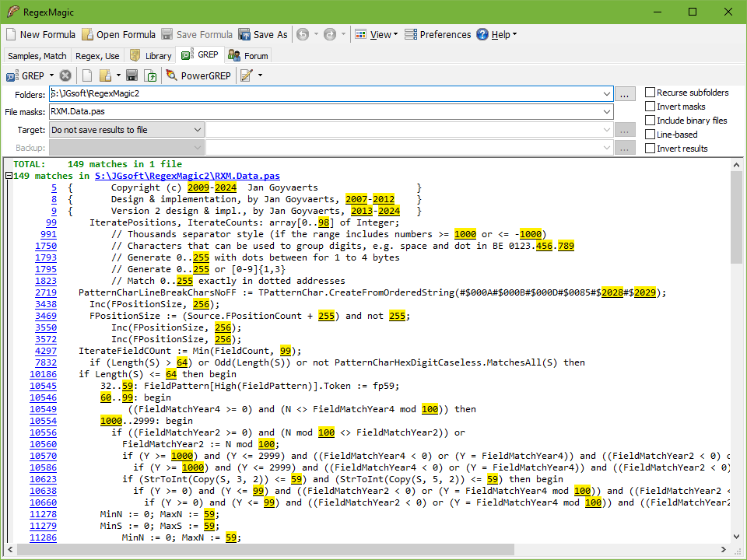Click the Preferences button
747x560 pixels.
click(x=438, y=35)
